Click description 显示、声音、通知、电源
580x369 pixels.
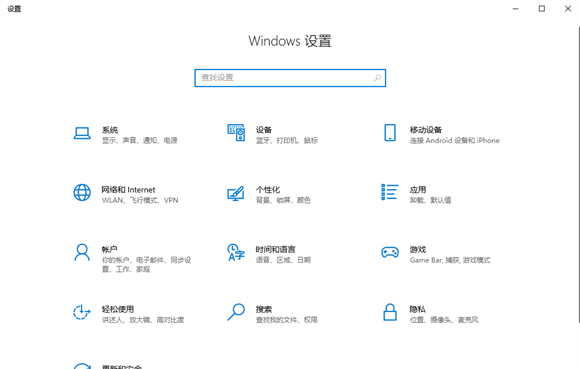click(140, 141)
